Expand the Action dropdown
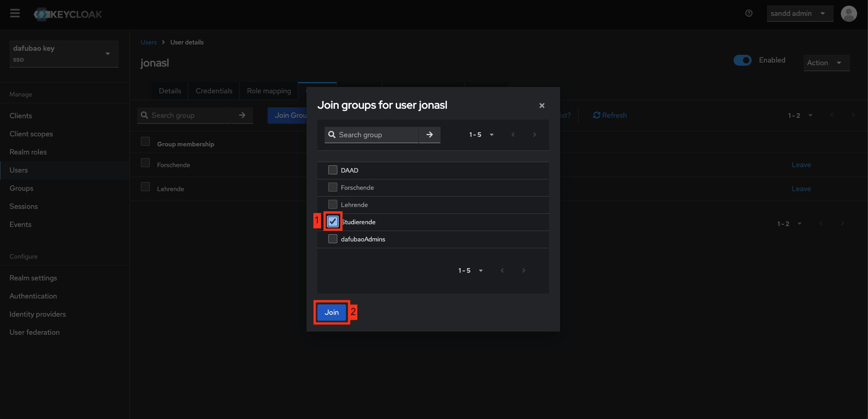The image size is (868, 419). 826,63
